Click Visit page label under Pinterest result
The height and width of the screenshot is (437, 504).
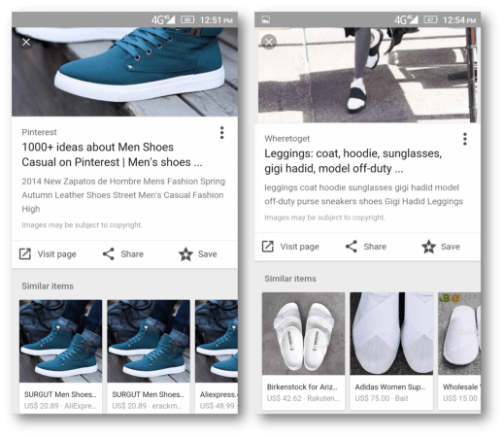pos(57,254)
